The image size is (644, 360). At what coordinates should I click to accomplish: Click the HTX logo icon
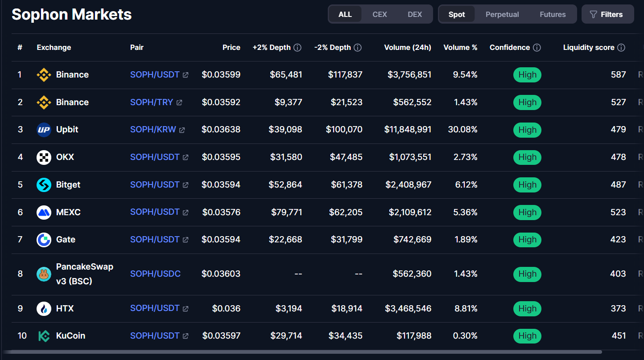pos(44,308)
